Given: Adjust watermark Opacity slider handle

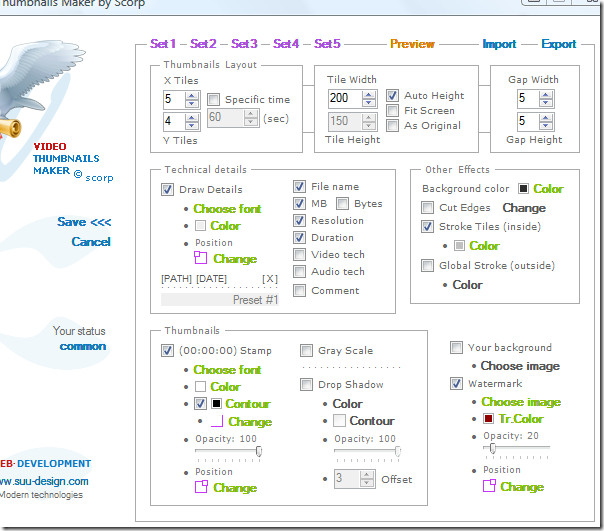Looking at the screenshot, I should tap(492, 448).
